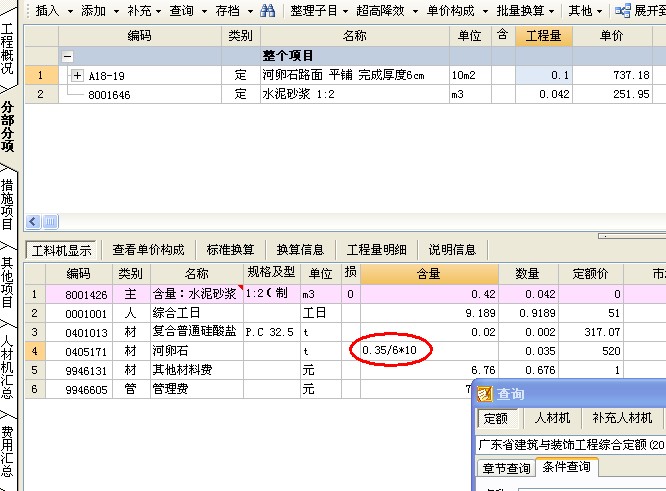Click the horizontal scrollbar thumb
The width and height of the screenshot is (666, 491).
pyautogui.click(x=50, y=222)
